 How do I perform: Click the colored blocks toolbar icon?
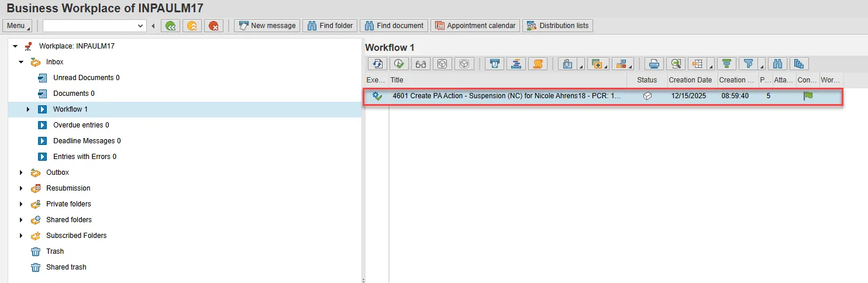point(621,64)
